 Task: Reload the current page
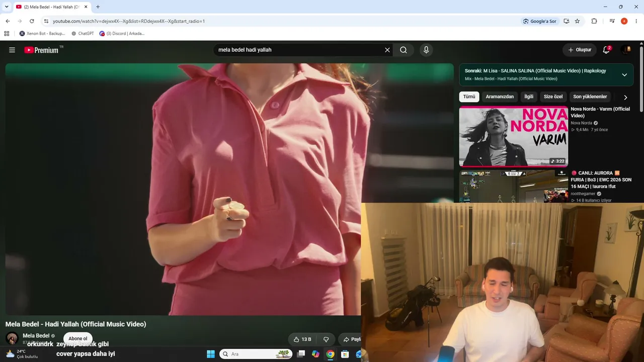(32, 21)
